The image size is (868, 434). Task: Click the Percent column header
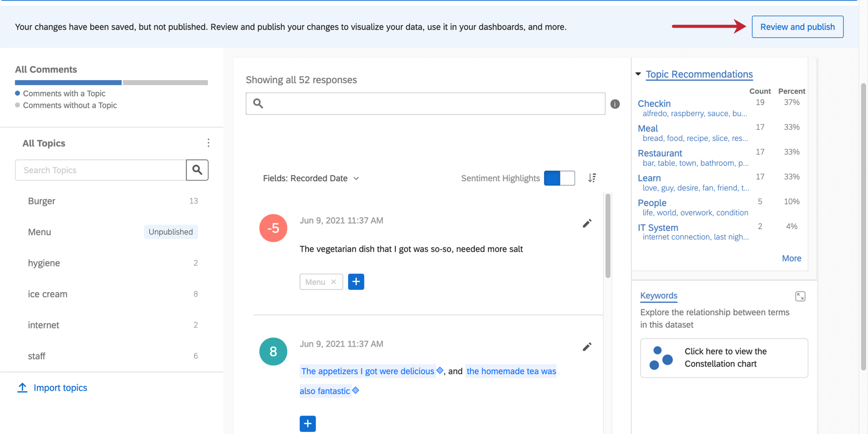(791, 91)
